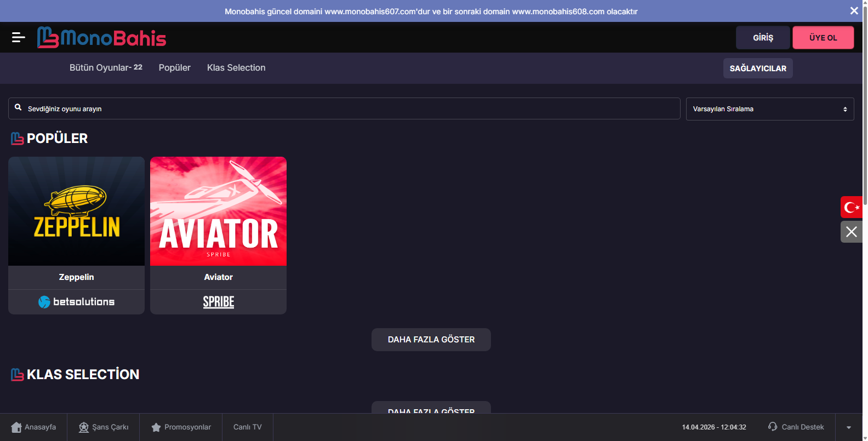
Task: Dismiss the domain announcement banner
Action: (854, 11)
